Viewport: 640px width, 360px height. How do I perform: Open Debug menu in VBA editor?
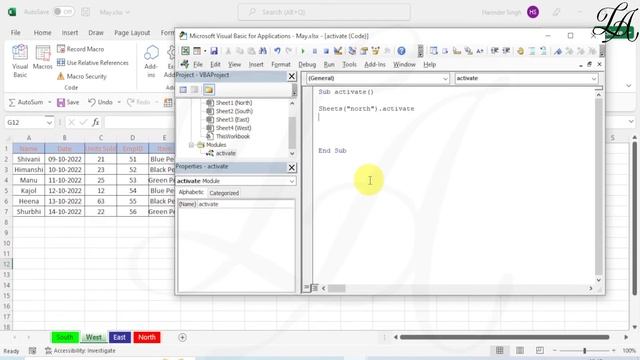point(307,64)
